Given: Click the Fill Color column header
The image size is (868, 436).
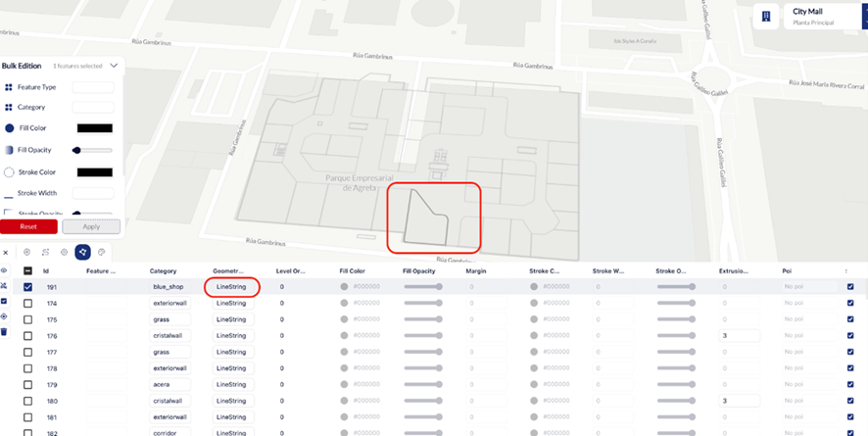Looking at the screenshot, I should click(x=352, y=271).
